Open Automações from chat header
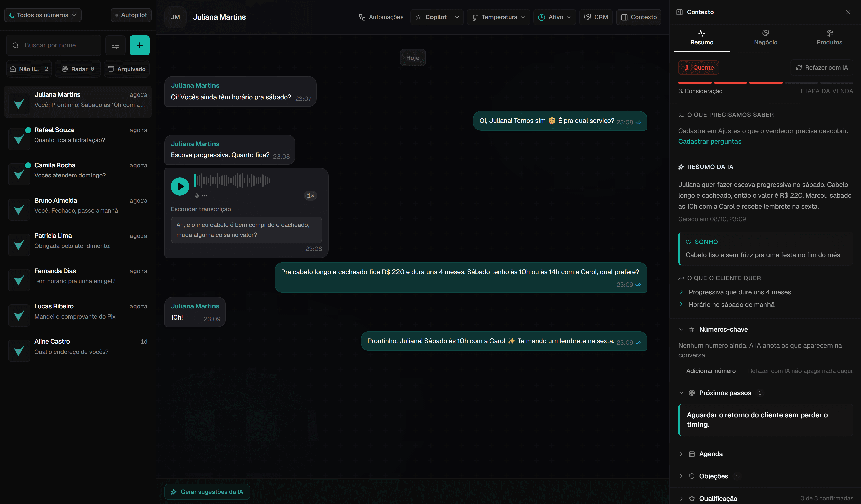861x504 pixels. point(381,17)
